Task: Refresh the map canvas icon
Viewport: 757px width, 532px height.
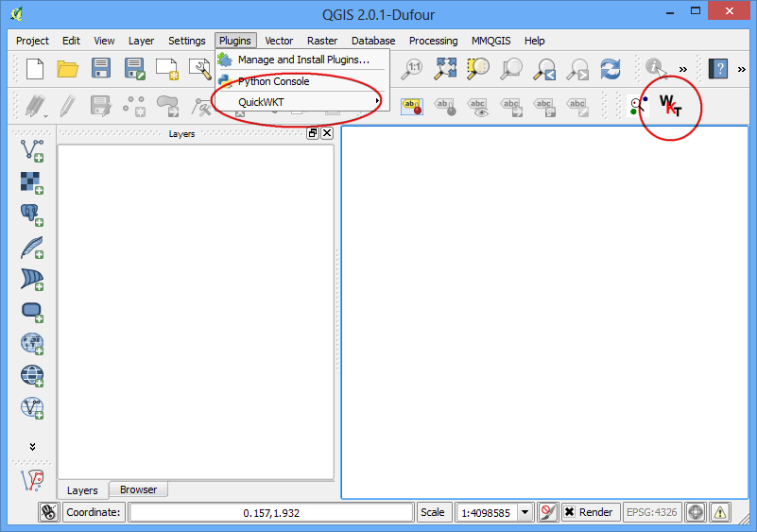Action: (x=611, y=69)
